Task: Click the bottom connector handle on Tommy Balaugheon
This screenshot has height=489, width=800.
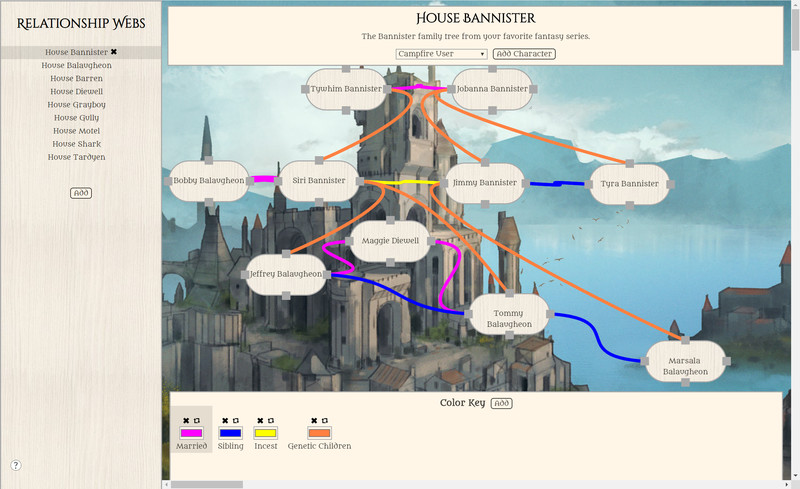Action: 509,335
